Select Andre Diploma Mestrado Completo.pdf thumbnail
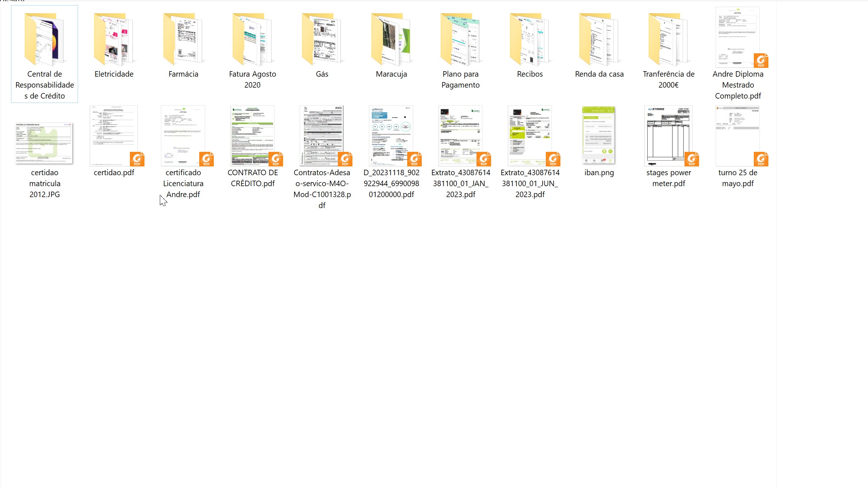The width and height of the screenshot is (868, 488). (737, 37)
